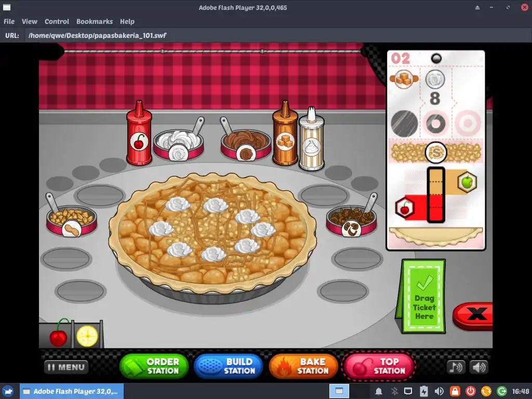Screen dimensions: 532x399
Task: Open the volume tray icon
Action: [439, 392]
